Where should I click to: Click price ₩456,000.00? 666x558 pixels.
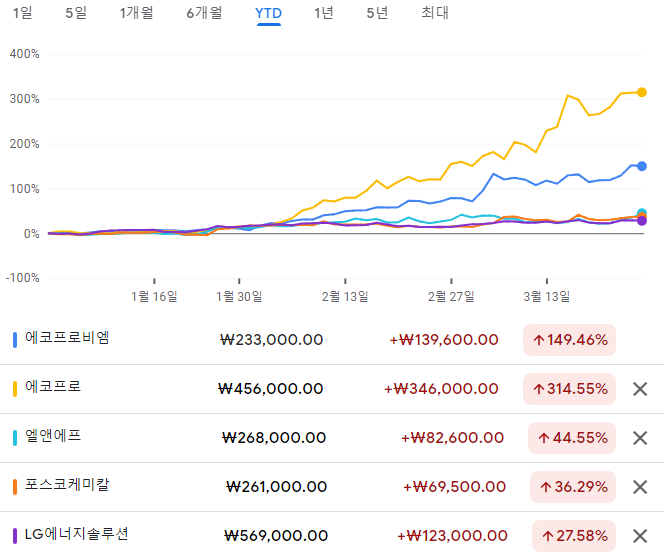click(271, 389)
